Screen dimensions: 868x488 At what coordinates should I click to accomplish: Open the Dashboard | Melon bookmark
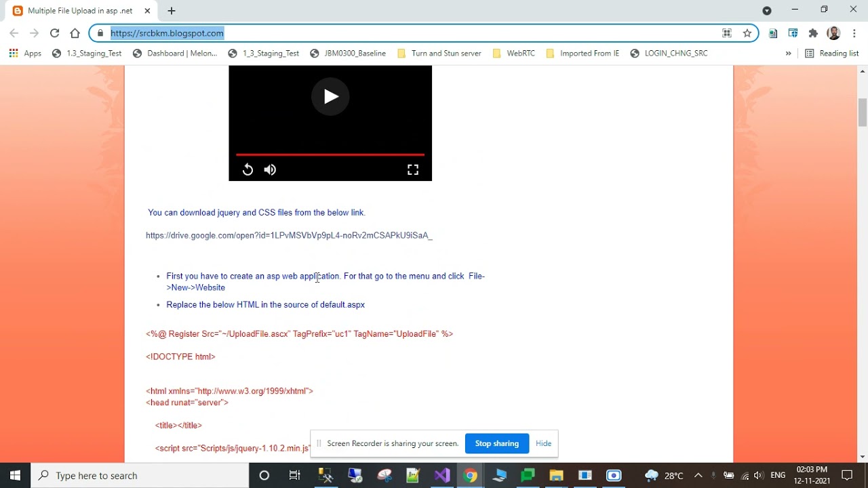point(175,54)
